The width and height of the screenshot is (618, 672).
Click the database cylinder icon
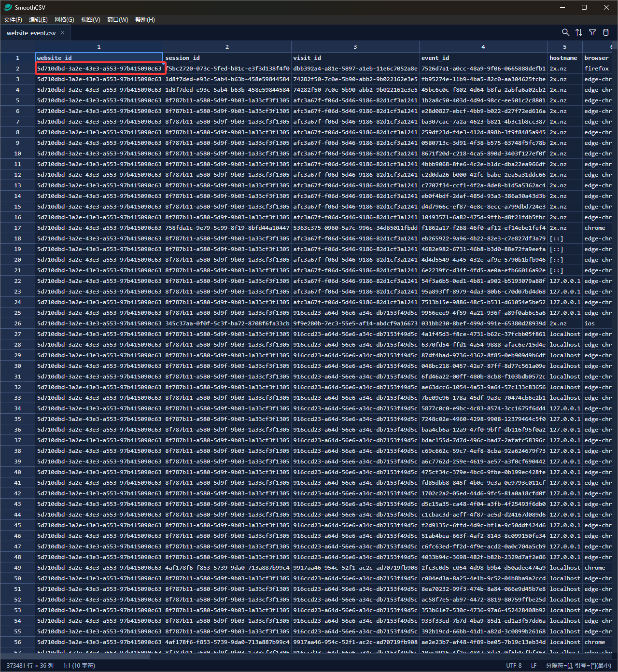pyautogui.click(x=606, y=32)
